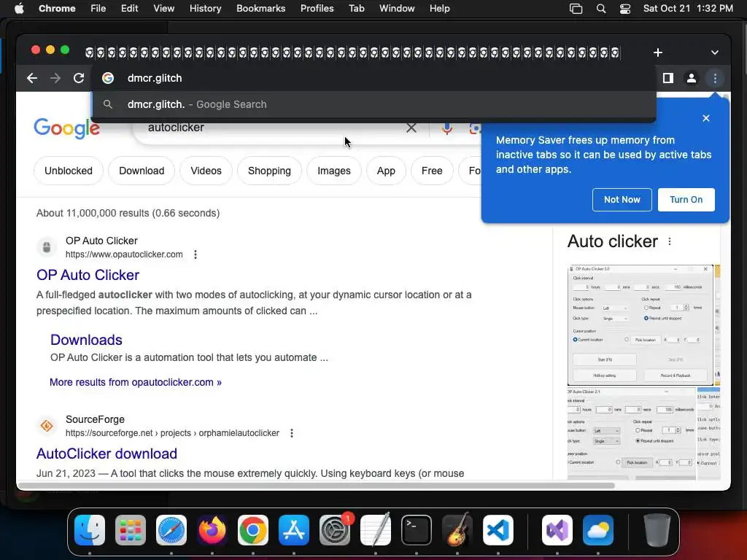Open Visual Studio (purple) from the Dock
This screenshot has width=747, height=560.
(557, 530)
